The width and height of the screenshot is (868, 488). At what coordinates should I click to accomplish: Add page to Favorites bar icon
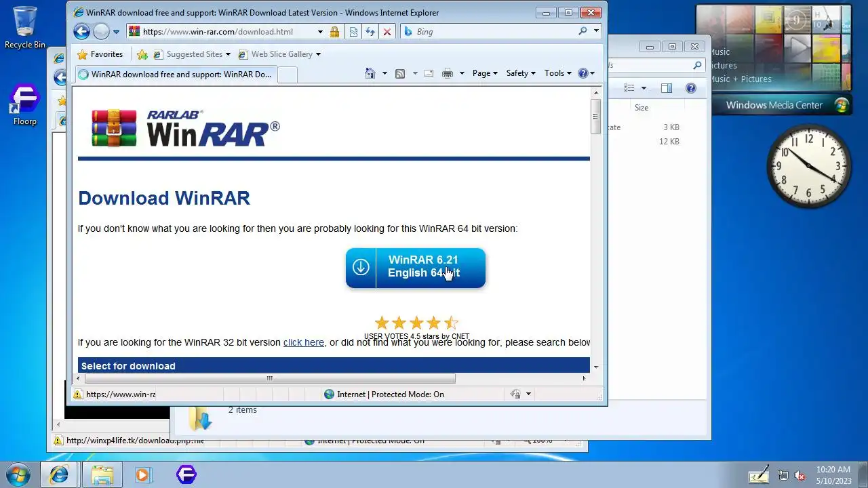142,54
